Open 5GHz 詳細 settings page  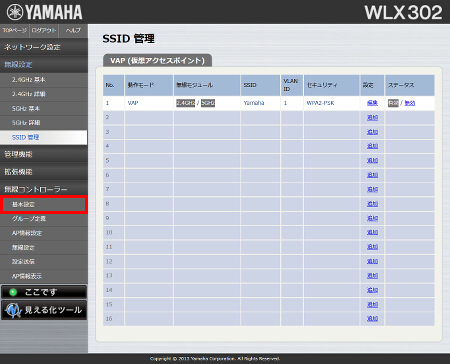pos(44,123)
